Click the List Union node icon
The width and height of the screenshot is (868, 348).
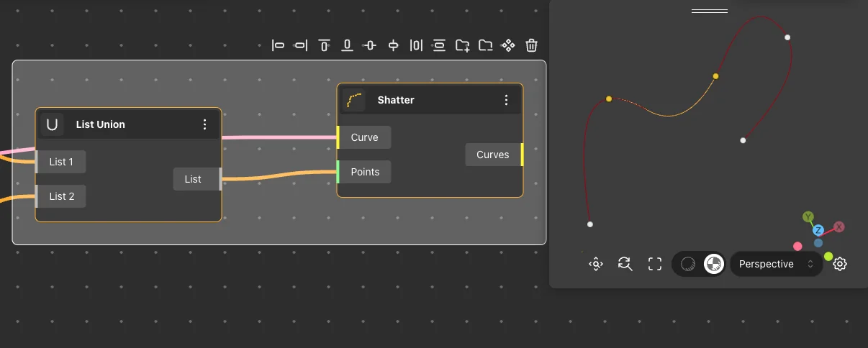52,124
